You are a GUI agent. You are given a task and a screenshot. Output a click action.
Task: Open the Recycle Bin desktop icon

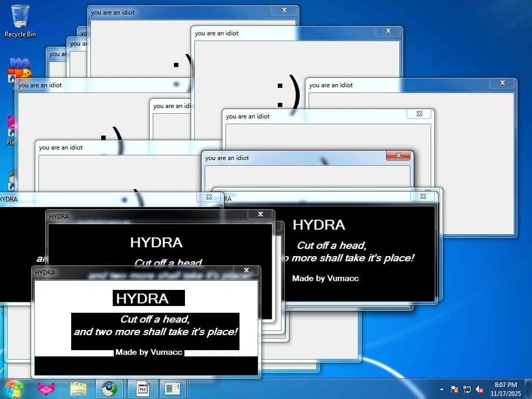[x=20, y=20]
